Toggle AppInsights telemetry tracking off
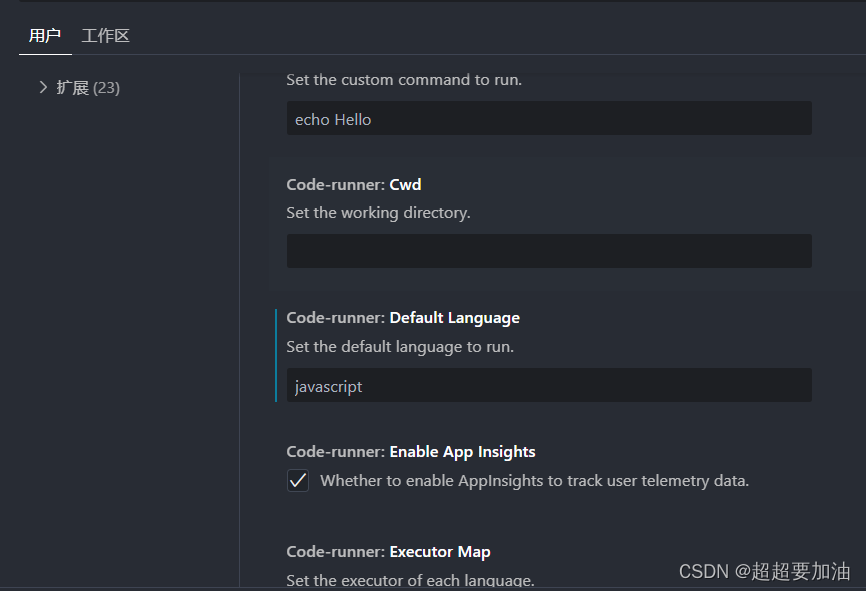 coord(297,480)
